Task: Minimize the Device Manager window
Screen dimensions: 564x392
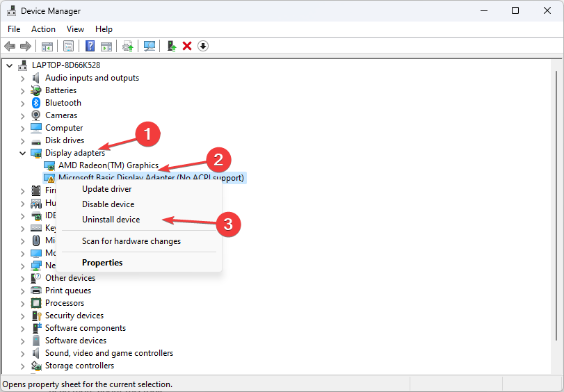Action: (x=484, y=11)
